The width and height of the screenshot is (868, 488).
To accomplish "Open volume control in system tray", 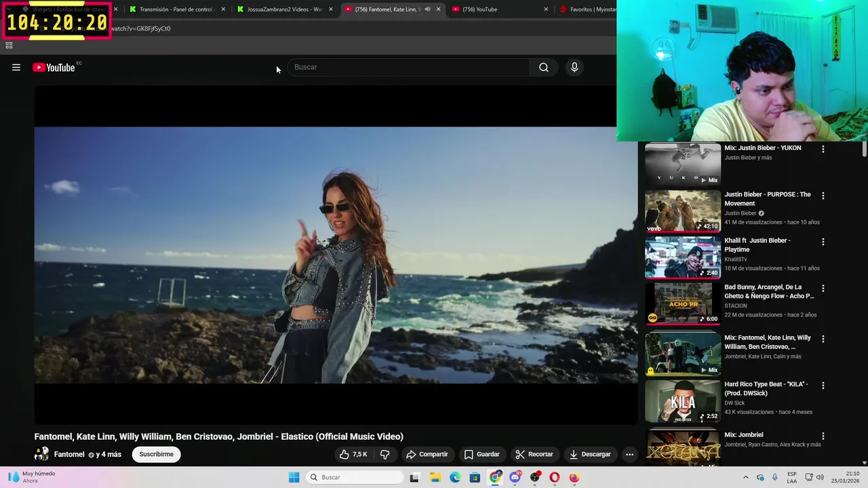I will (820, 477).
